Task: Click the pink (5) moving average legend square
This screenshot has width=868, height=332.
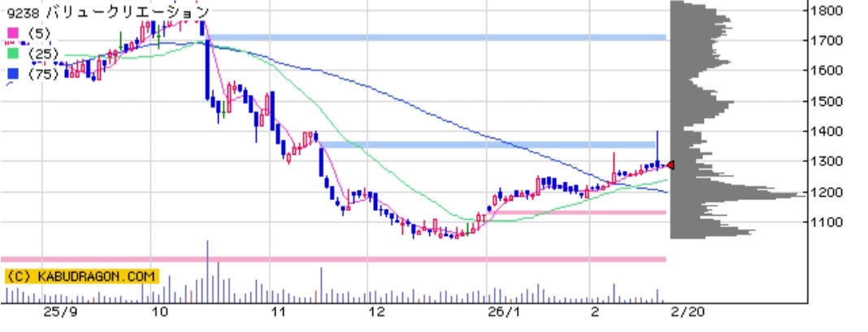Action: click(12, 33)
